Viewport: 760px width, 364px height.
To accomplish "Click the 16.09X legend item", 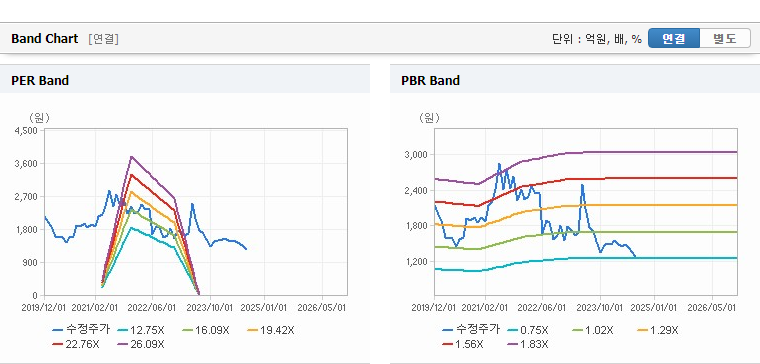I will [x=206, y=330].
